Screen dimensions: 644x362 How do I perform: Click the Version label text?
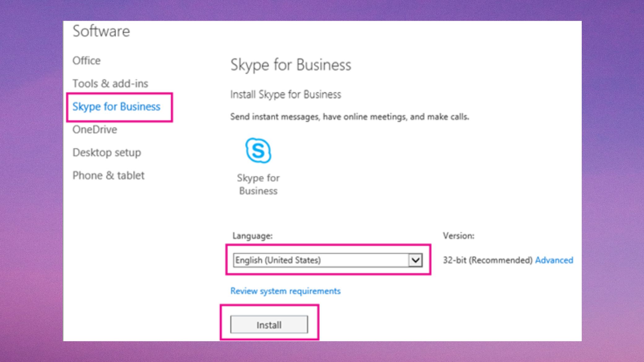click(458, 236)
